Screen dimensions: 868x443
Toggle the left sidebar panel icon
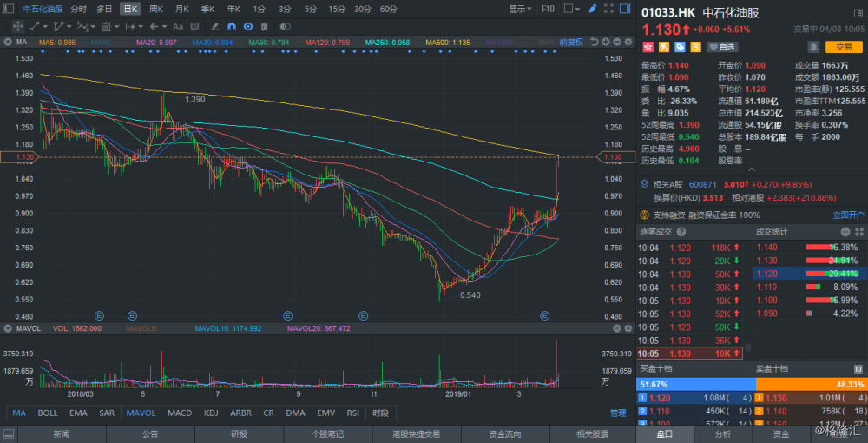click(x=9, y=9)
